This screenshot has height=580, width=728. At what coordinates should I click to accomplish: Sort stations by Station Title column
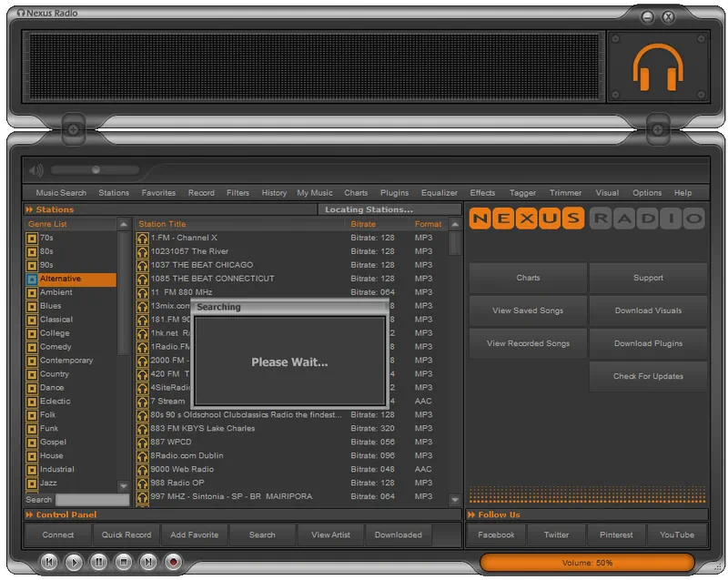pyautogui.click(x=162, y=224)
